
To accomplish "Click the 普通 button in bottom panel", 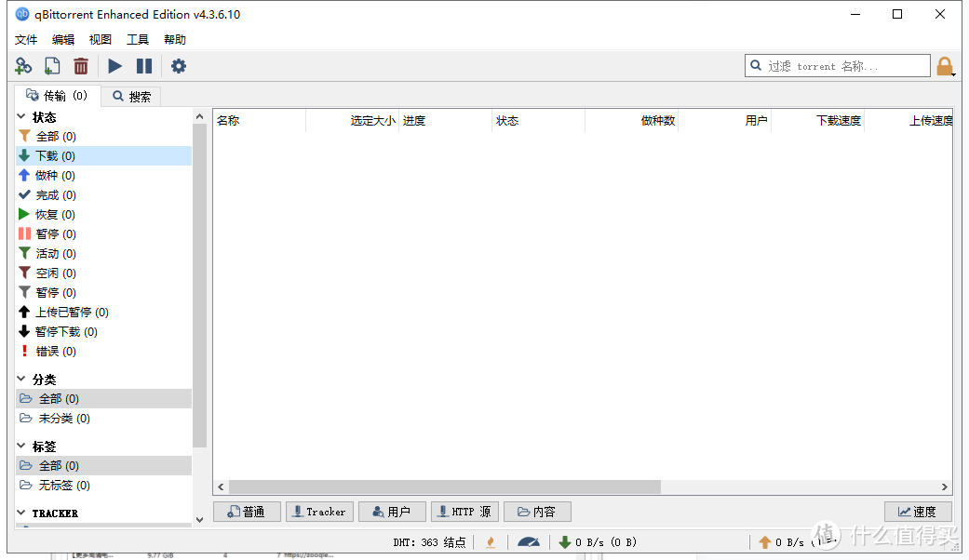I will click(247, 511).
